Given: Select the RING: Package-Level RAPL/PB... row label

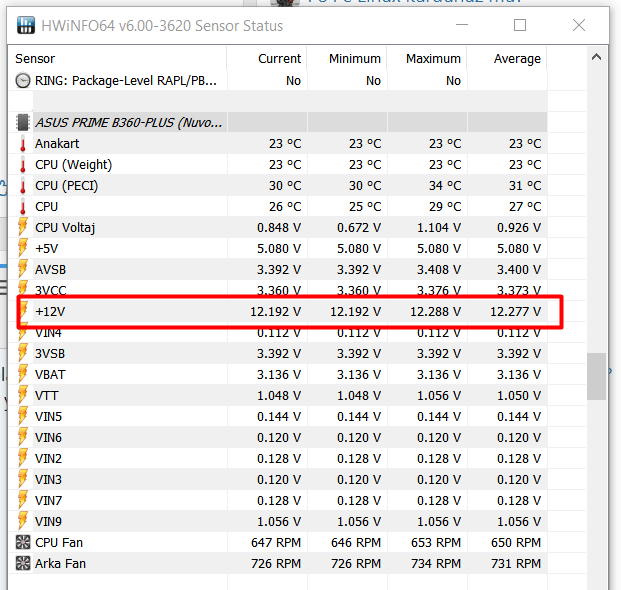Looking at the screenshot, I should click(x=126, y=80).
